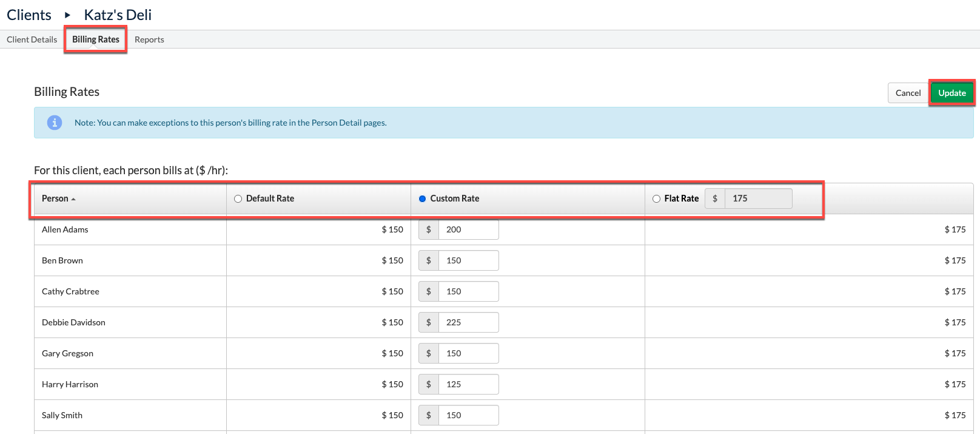Edit Gary Gregson custom rate field
Screen dimensions: 980x434
[x=468, y=353]
